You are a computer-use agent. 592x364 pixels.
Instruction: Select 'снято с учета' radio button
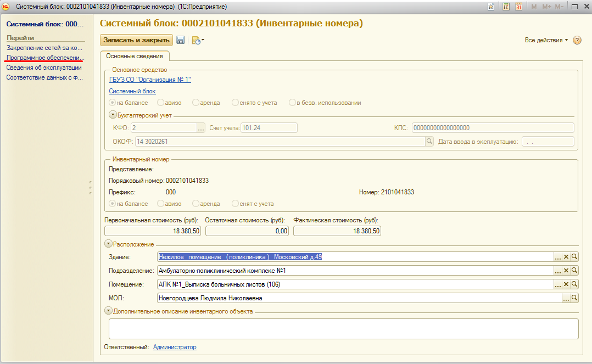pos(235,103)
